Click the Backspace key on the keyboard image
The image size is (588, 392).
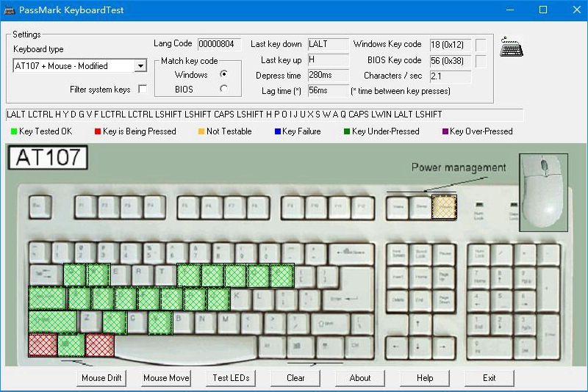tap(351, 254)
